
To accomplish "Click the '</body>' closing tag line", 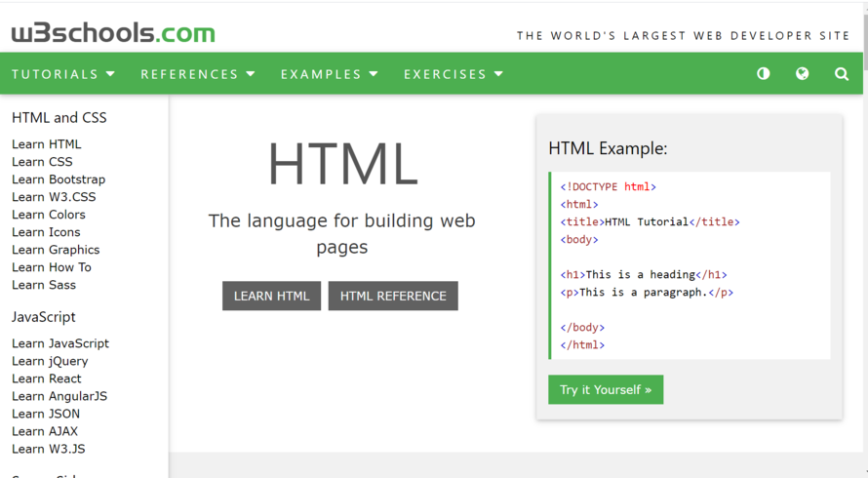I will pyautogui.click(x=582, y=328).
